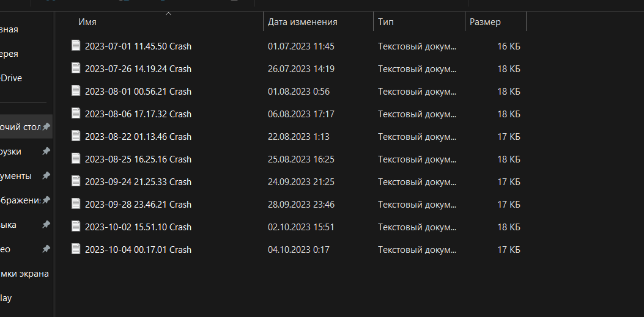Image resolution: width=644 pixels, height=317 pixels.
Task: Select the icon of 2023-09-24 21.25.33 Crash
Action: pyautogui.click(x=76, y=181)
